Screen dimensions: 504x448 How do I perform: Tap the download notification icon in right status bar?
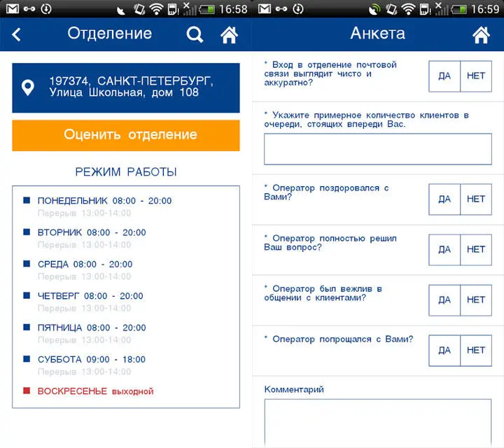click(x=298, y=8)
